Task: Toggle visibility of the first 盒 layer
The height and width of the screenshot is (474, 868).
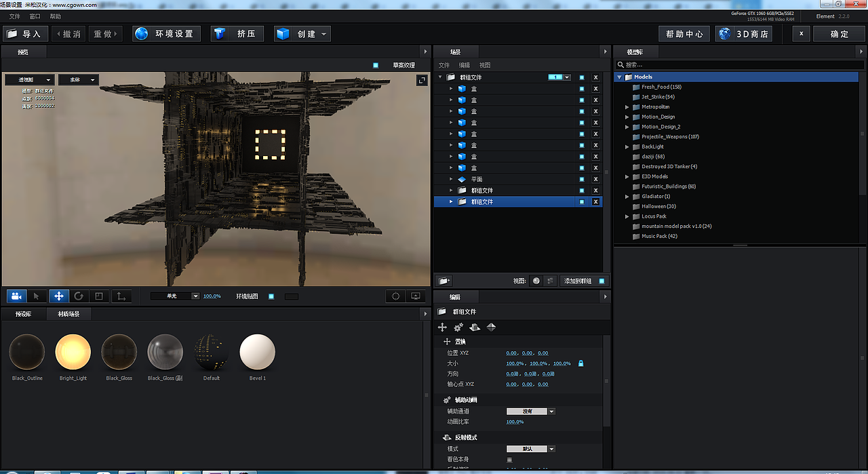Action: (581, 88)
